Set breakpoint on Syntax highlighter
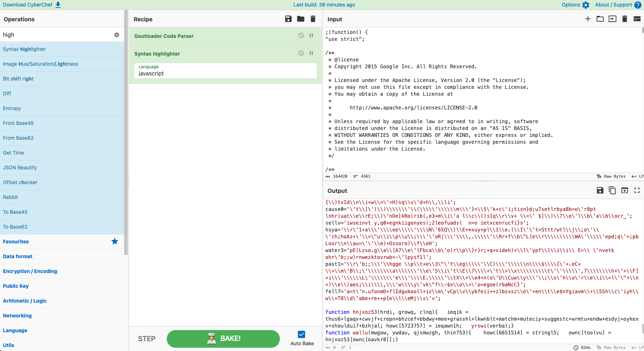The image size is (644, 351). point(311,53)
